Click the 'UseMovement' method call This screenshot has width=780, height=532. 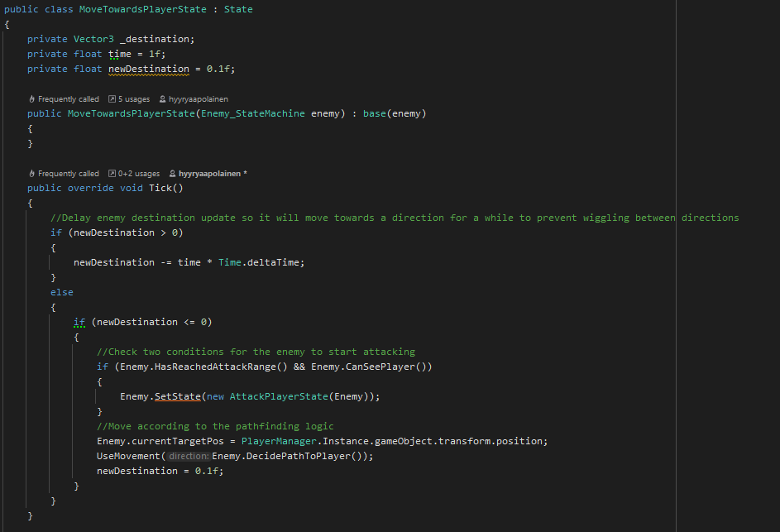[128, 457]
